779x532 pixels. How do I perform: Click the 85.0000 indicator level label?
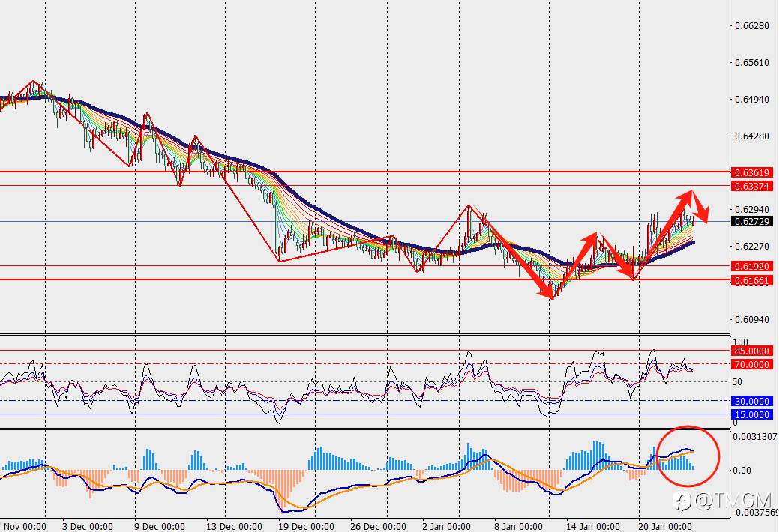pos(752,351)
